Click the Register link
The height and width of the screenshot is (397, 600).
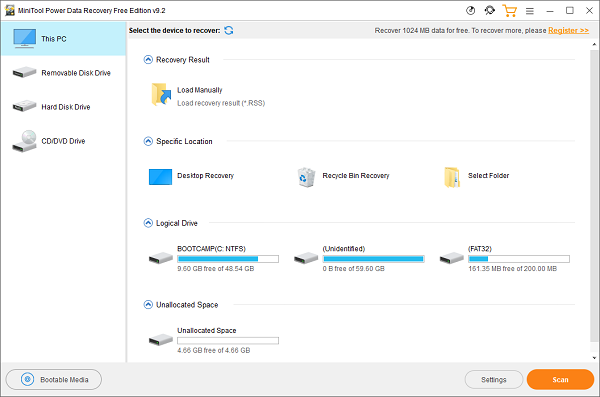(568, 30)
